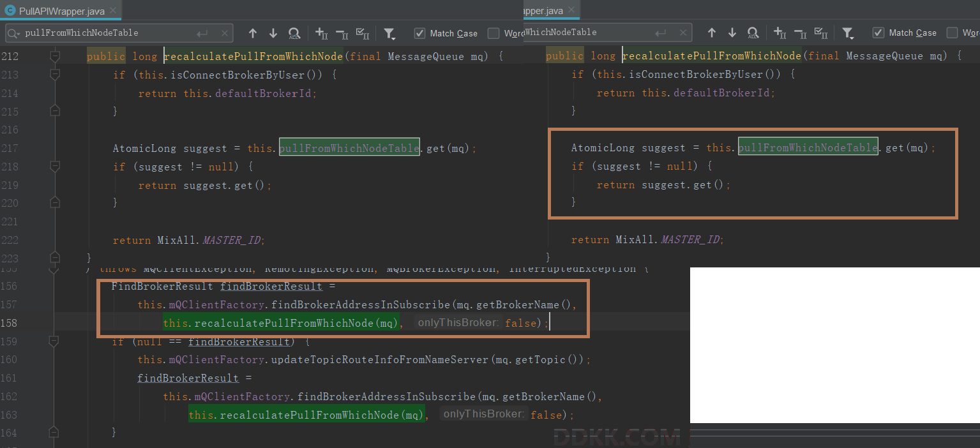Click recalculatePullFromWhichNode method name on line 212

253,57
